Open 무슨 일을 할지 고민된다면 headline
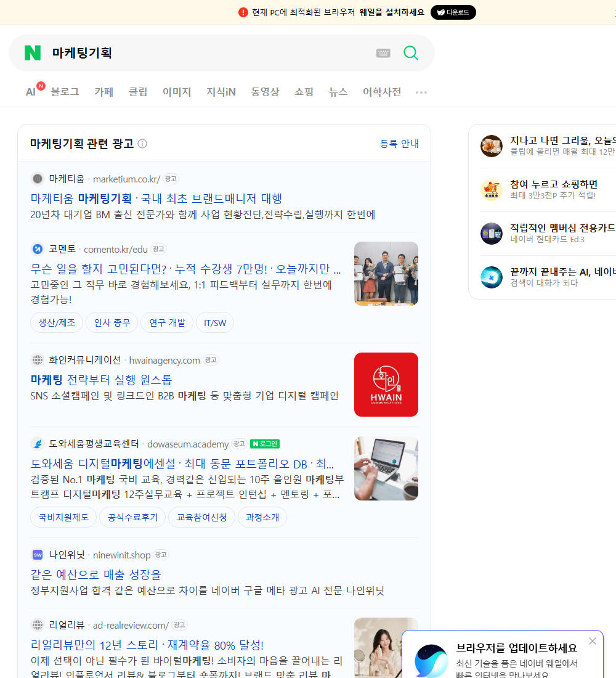 click(x=185, y=269)
